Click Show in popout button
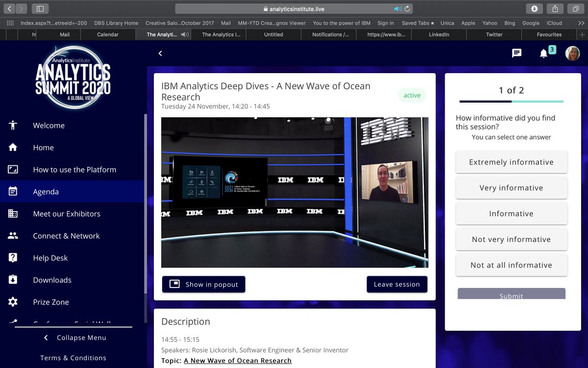This screenshot has height=368, width=588. point(204,285)
